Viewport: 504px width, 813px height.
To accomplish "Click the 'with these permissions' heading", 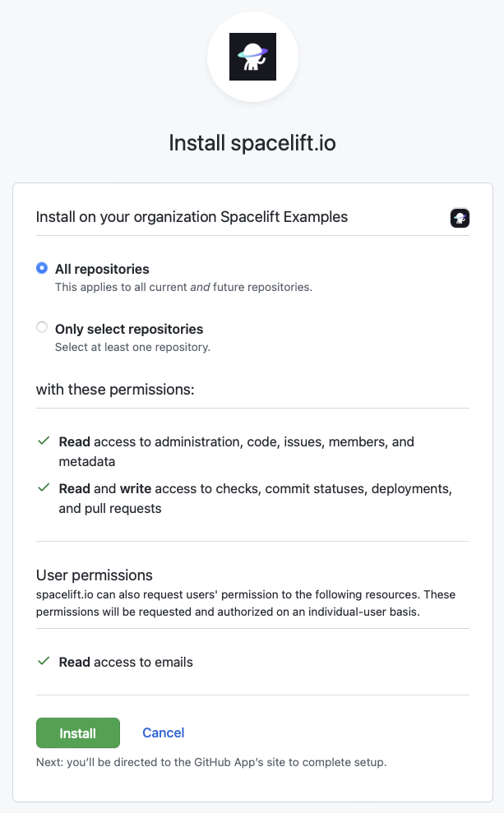I will click(x=115, y=390).
